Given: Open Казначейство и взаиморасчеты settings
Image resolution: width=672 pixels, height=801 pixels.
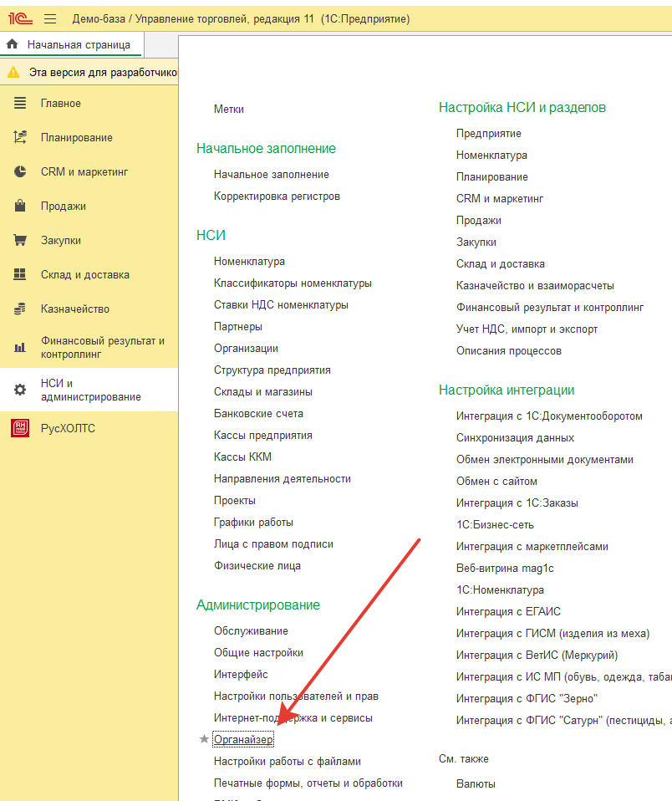Looking at the screenshot, I should point(535,286).
